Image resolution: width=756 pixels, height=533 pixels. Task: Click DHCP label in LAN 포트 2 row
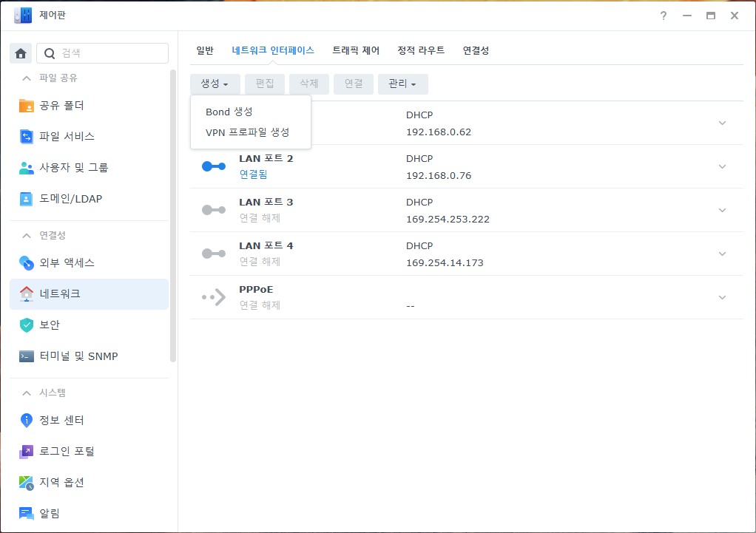[x=419, y=159]
